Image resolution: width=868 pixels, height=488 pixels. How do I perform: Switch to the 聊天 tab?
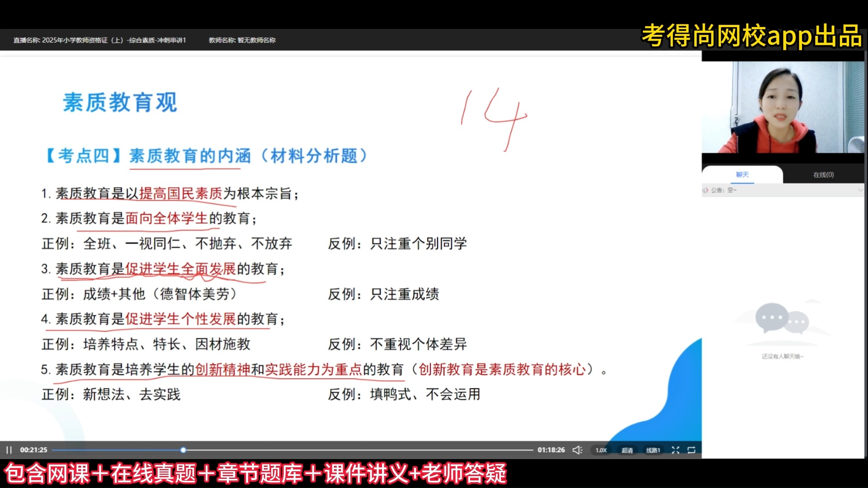[742, 175]
